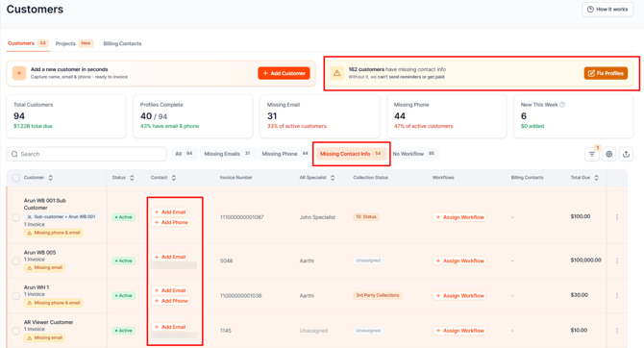Image resolution: width=644 pixels, height=348 pixels.
Task: Click Missing email badge for Arun WB 005
Action: point(44,267)
